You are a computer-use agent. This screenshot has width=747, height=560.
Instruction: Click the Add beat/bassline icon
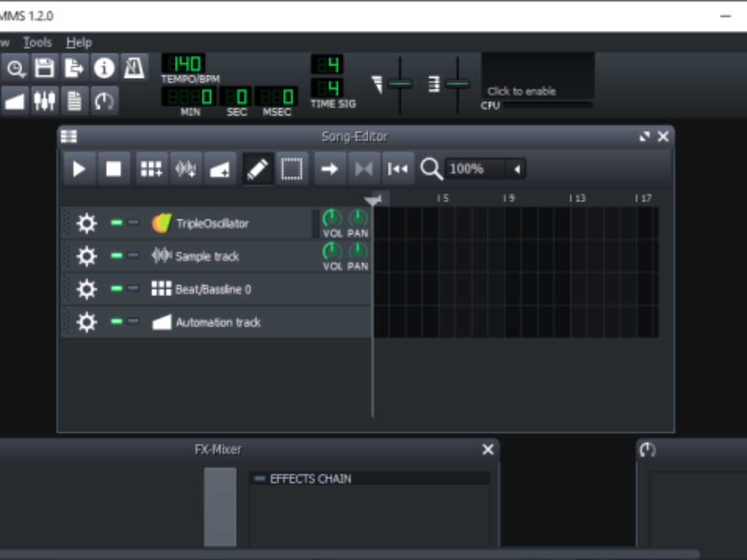coord(151,169)
